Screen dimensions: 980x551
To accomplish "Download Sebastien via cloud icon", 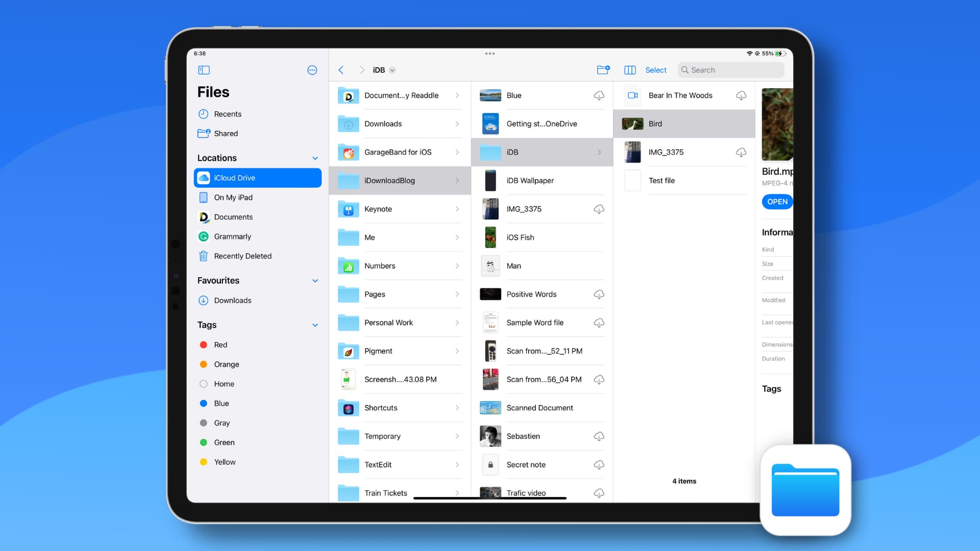I will (x=599, y=436).
